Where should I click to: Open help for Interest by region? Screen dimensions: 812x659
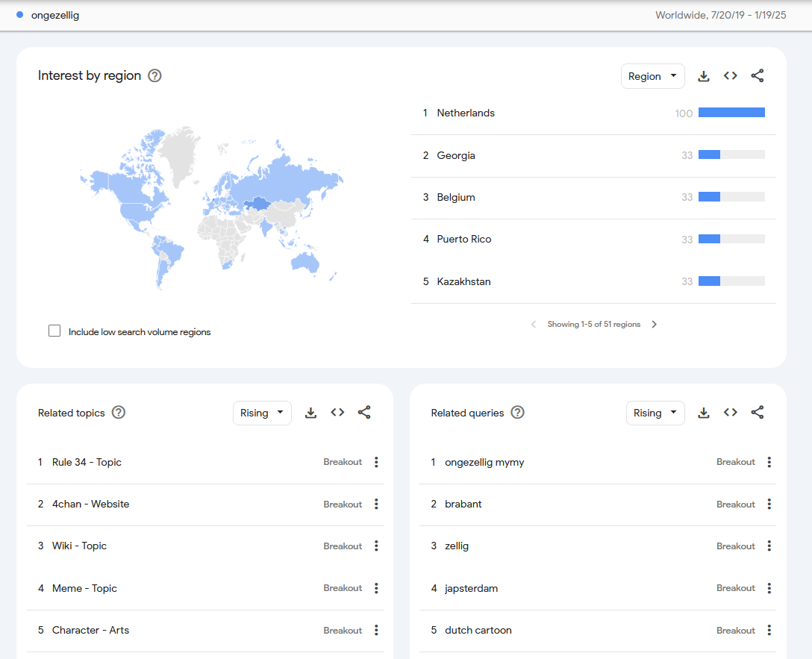tap(154, 75)
